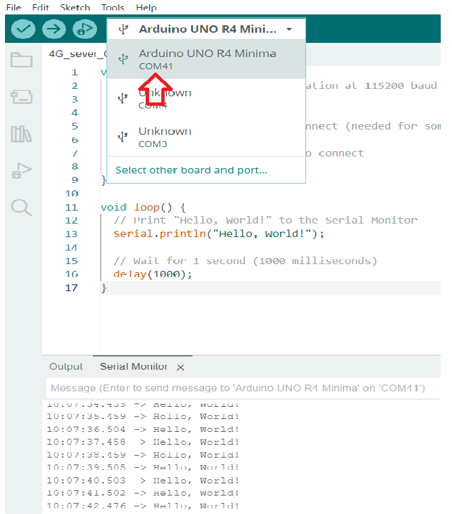Open the Edit menu
Image resolution: width=452 pixels, height=514 pixels.
coord(40,7)
